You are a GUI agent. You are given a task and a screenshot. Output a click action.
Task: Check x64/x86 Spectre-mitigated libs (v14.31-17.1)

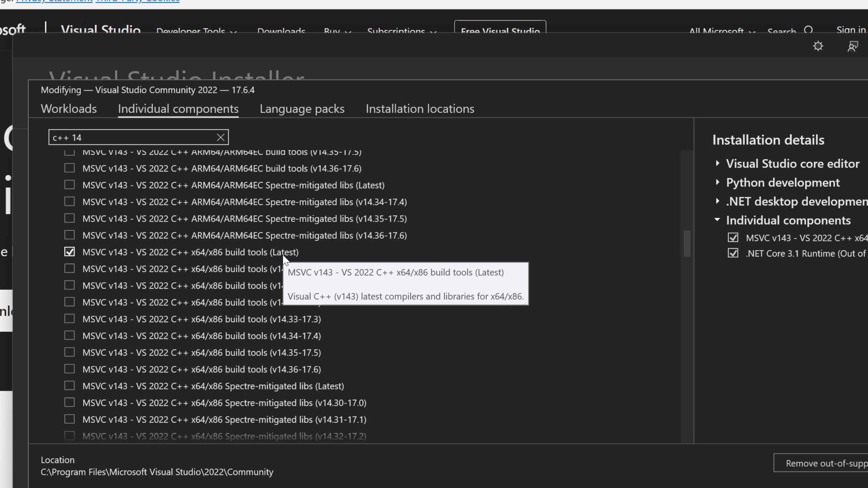click(70, 419)
